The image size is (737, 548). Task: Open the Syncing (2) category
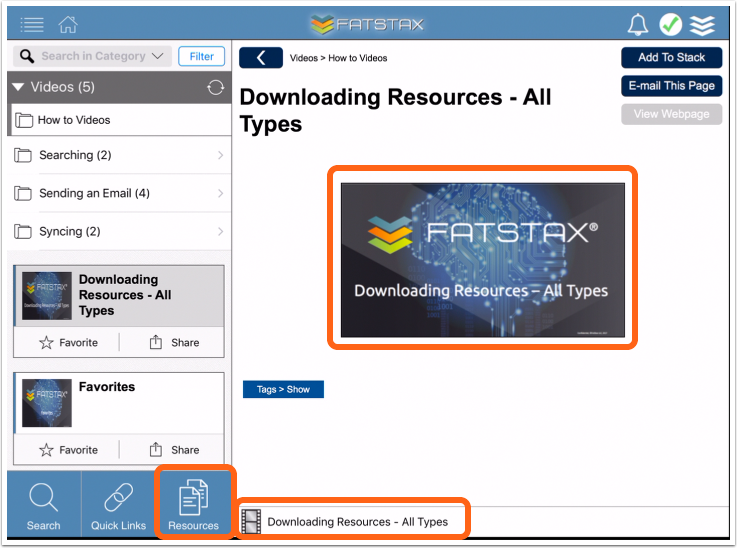119,231
